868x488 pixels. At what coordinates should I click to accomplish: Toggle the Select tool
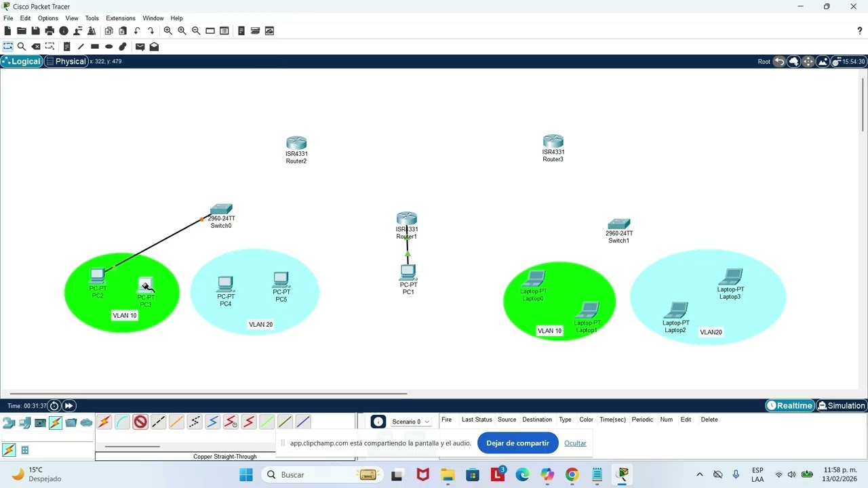[7, 47]
